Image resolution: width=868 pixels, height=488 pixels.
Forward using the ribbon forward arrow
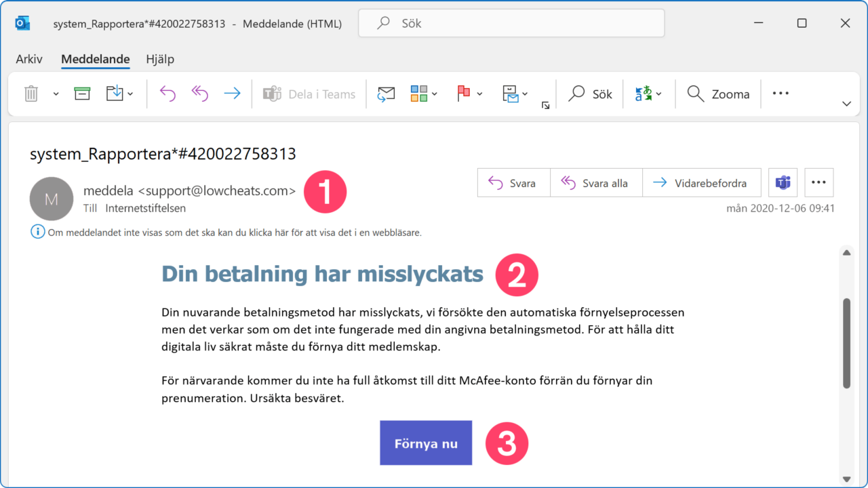click(233, 94)
